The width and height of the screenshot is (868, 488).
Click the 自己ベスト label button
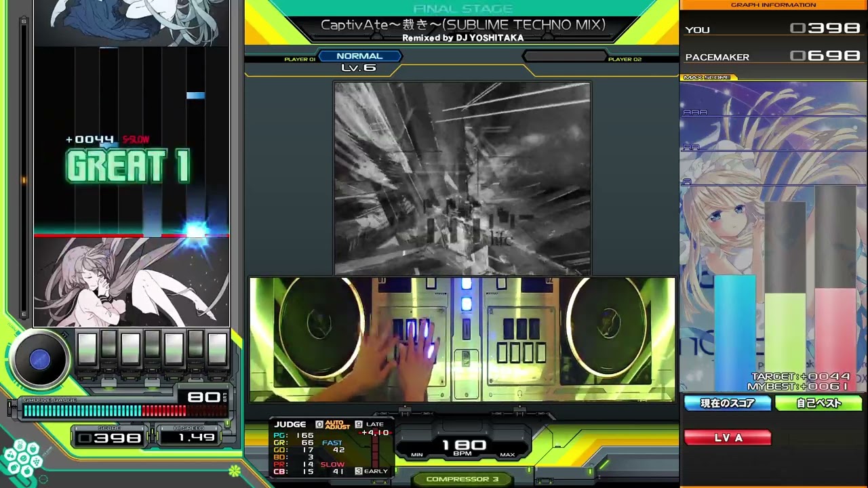[x=818, y=403]
